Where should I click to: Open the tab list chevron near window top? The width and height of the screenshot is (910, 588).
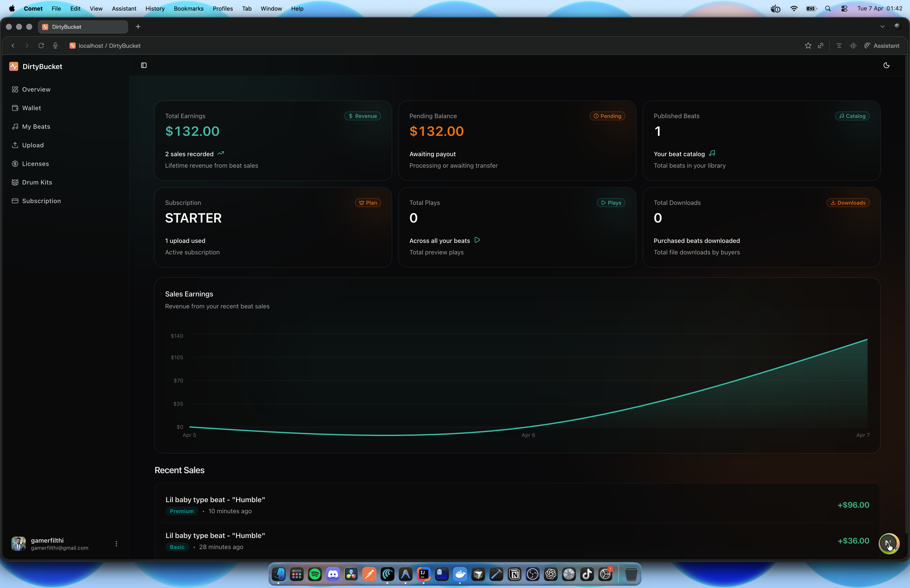pos(883,26)
